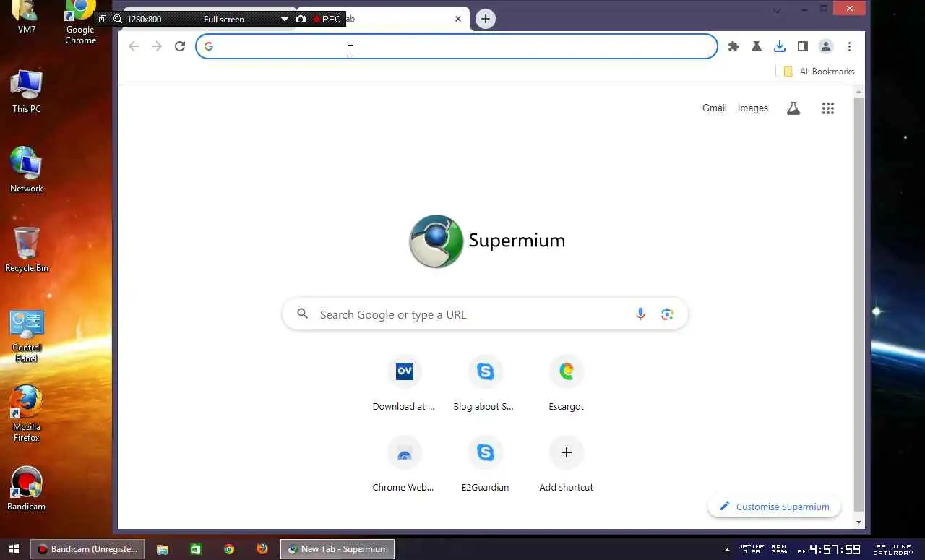
Task: Start voice search microphone
Action: pyautogui.click(x=640, y=314)
